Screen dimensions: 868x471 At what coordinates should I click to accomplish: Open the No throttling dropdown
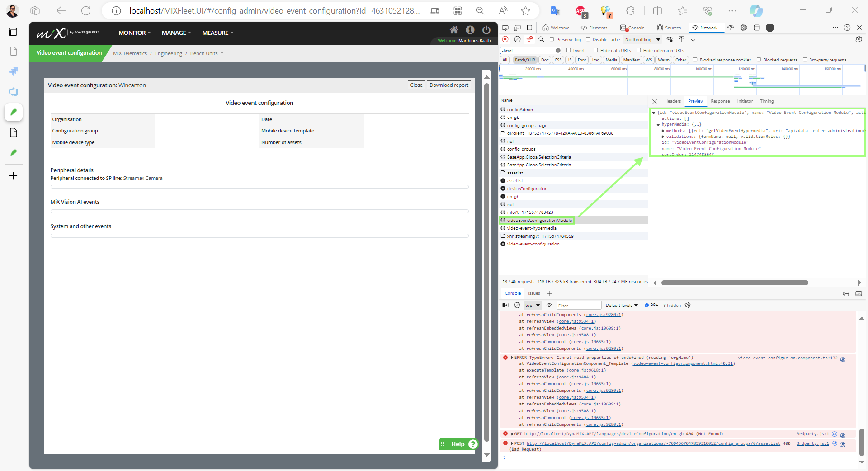[x=642, y=39]
